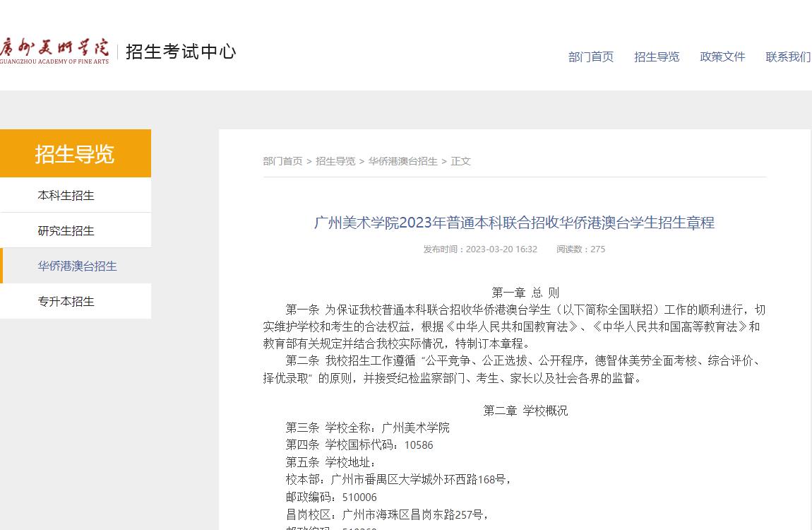Image resolution: width=812 pixels, height=530 pixels.
Task: Select 华侨港澳台招生 in the sidebar
Action: pos(76,266)
